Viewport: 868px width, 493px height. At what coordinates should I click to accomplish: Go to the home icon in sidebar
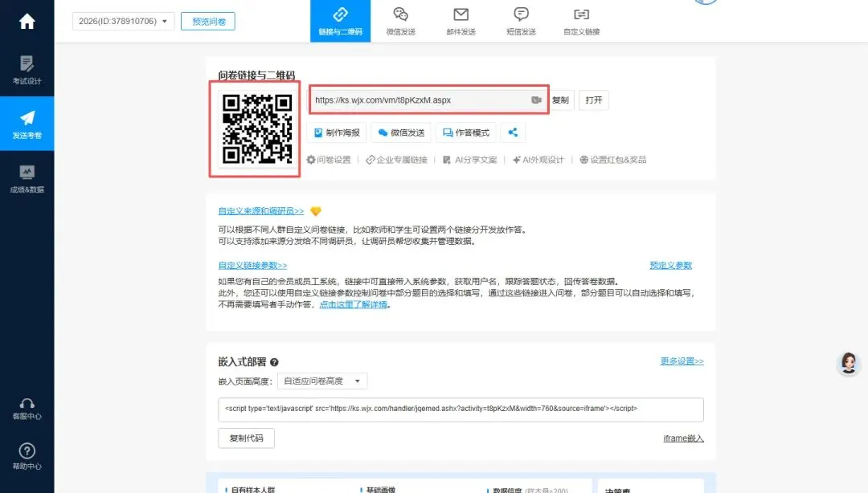[x=27, y=22]
